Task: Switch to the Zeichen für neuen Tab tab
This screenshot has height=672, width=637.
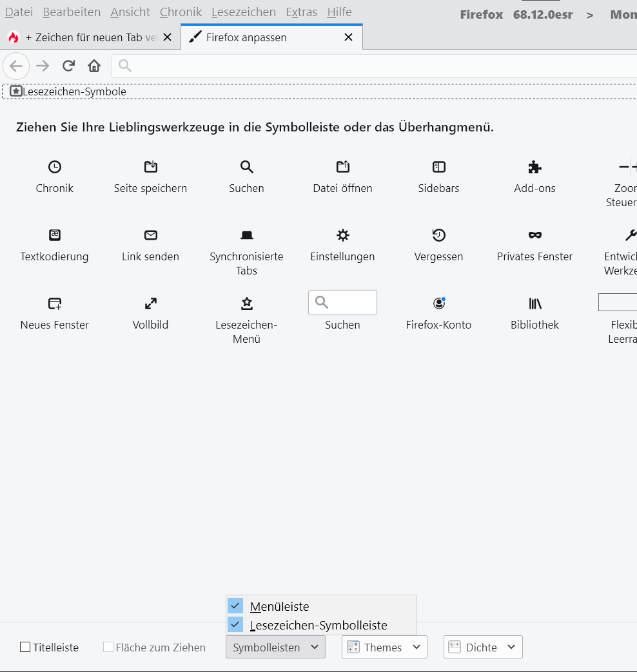Action: pyautogui.click(x=90, y=37)
